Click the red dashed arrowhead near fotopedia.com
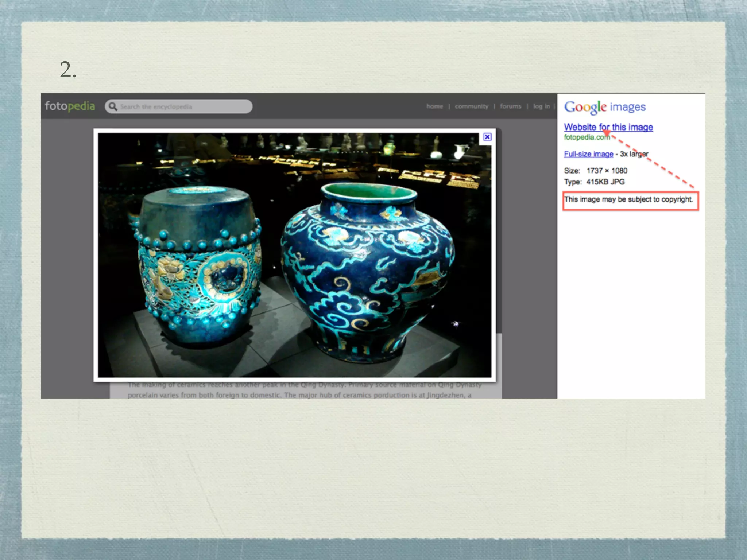 click(x=607, y=132)
